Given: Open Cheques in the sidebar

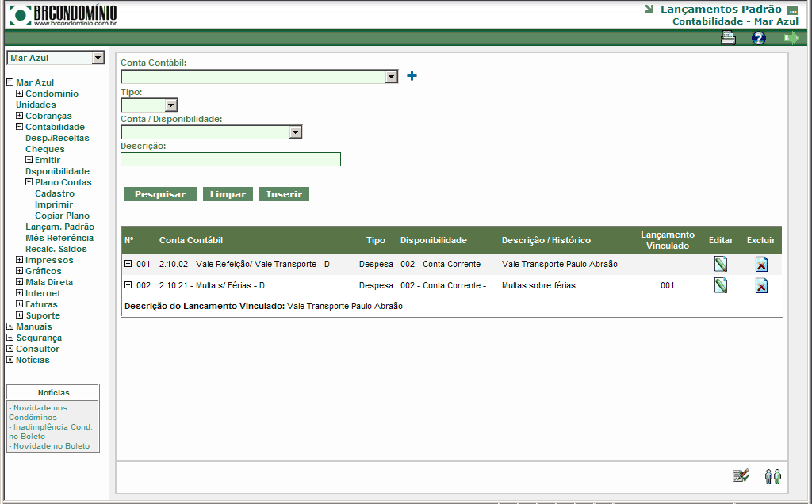Looking at the screenshot, I should click(x=45, y=149).
